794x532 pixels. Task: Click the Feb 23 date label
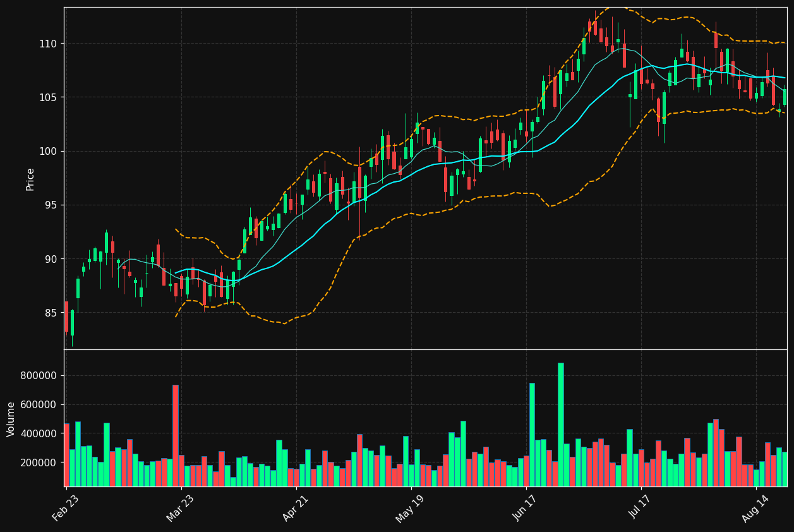click(66, 508)
